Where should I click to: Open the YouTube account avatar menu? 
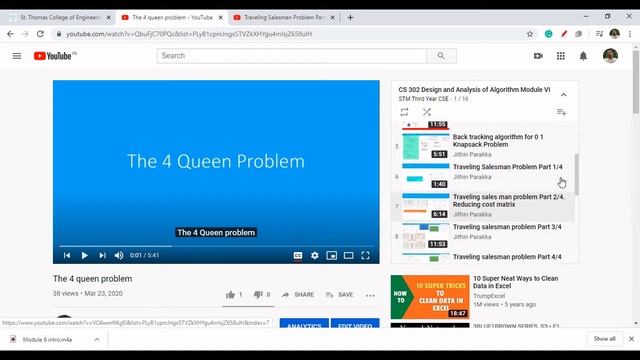point(610,56)
